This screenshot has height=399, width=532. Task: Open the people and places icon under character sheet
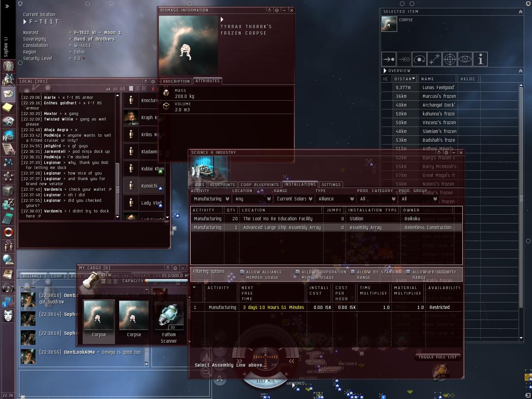tap(8, 80)
